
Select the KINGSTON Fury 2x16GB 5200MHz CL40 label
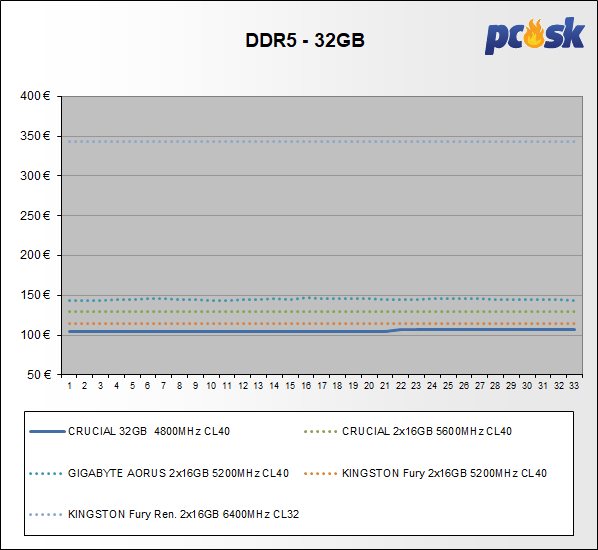click(444, 473)
